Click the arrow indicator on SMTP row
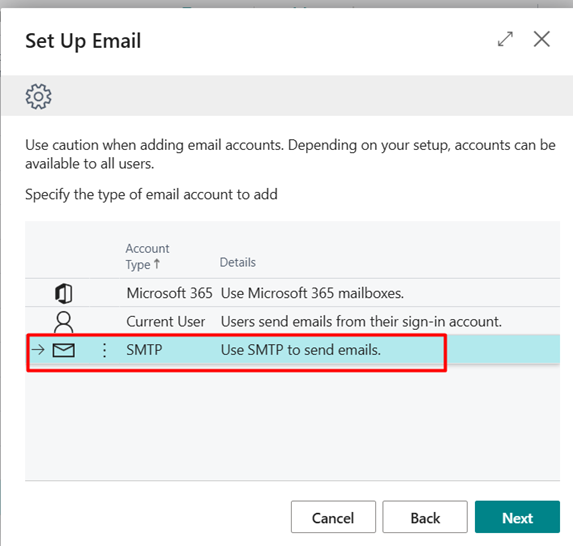573x546 pixels. click(x=38, y=350)
